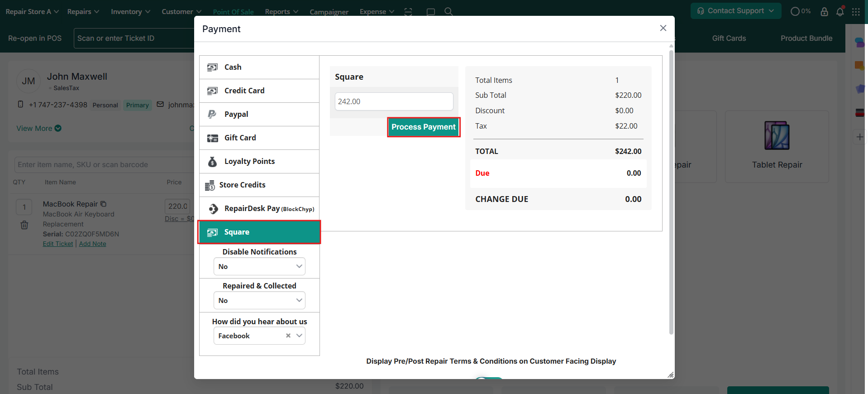Focus the item name, SKU or barcode search field

point(105,164)
